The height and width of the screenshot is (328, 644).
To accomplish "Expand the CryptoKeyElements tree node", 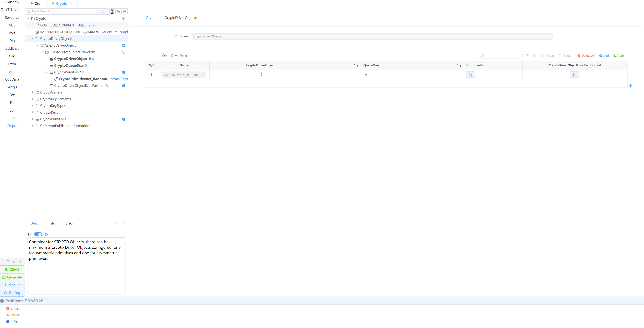I will pos(33,99).
